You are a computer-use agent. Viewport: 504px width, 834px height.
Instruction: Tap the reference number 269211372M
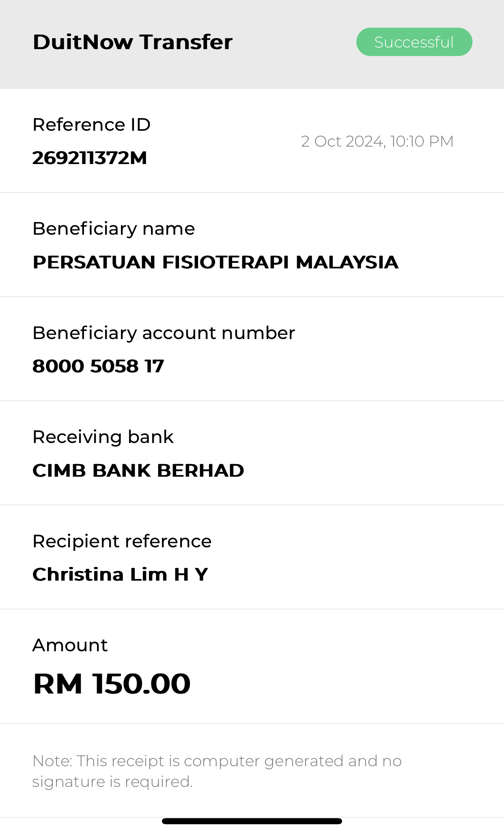tap(90, 158)
